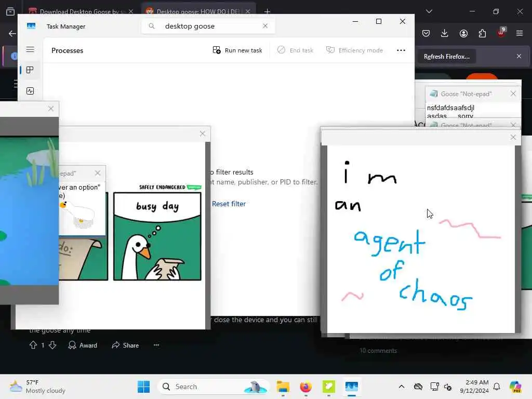Open Copilot preview icon in taskbar

(516, 387)
